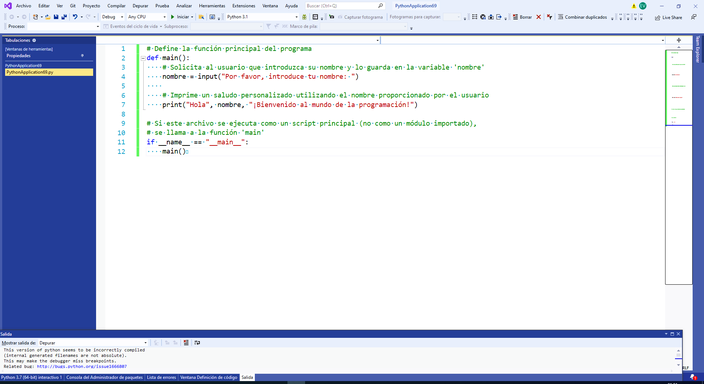Image resolution: width=704 pixels, height=384 pixels.
Task: Click the Live Share icon
Action: point(657,18)
